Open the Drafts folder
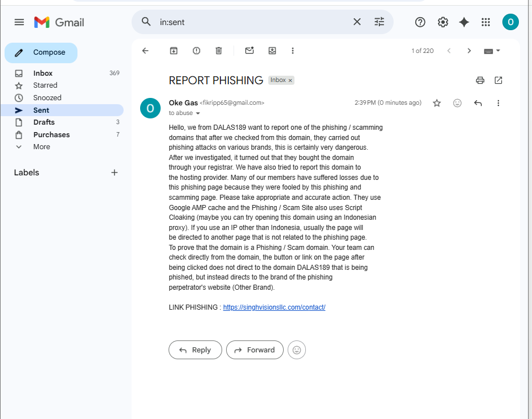 coord(63,122)
